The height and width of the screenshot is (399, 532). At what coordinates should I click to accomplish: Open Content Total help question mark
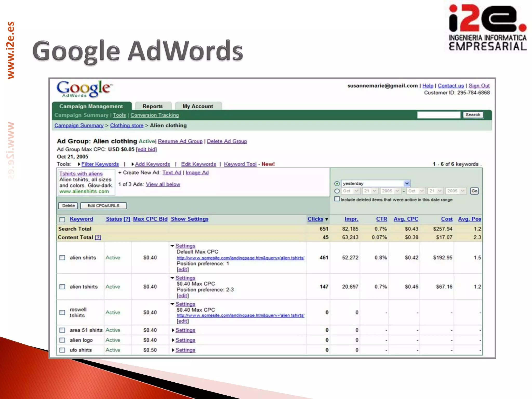pyautogui.click(x=98, y=237)
